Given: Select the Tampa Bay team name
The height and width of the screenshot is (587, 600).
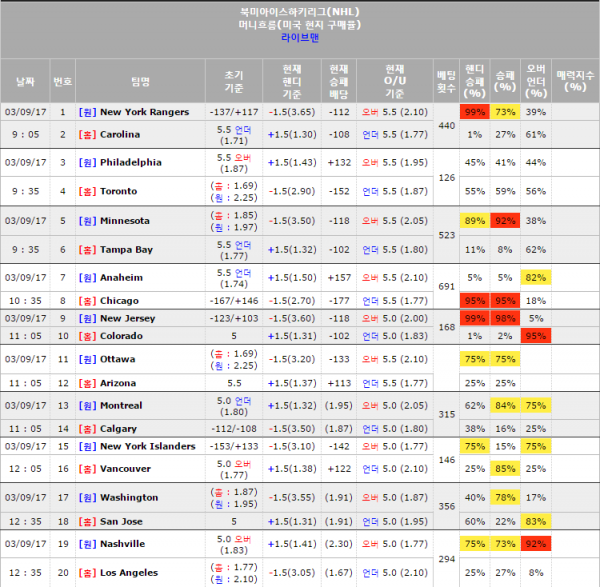Looking at the screenshot, I should pos(126,250).
